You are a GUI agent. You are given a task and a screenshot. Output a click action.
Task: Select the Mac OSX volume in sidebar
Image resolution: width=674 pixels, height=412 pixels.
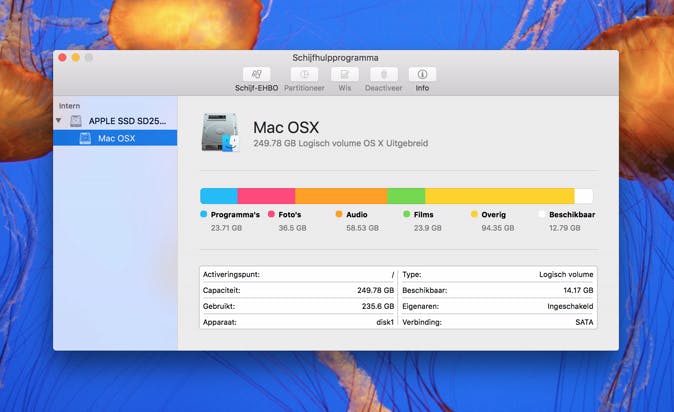115,138
